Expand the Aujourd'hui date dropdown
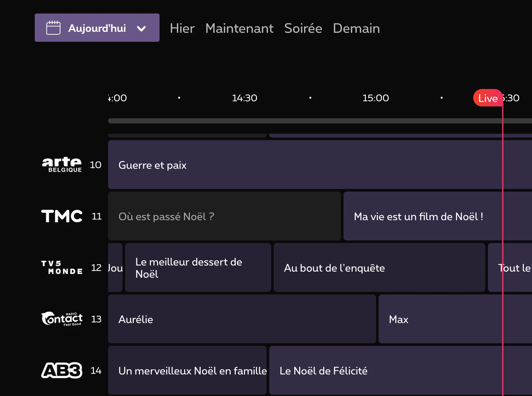Viewport: 532px width, 396px height. pos(141,28)
